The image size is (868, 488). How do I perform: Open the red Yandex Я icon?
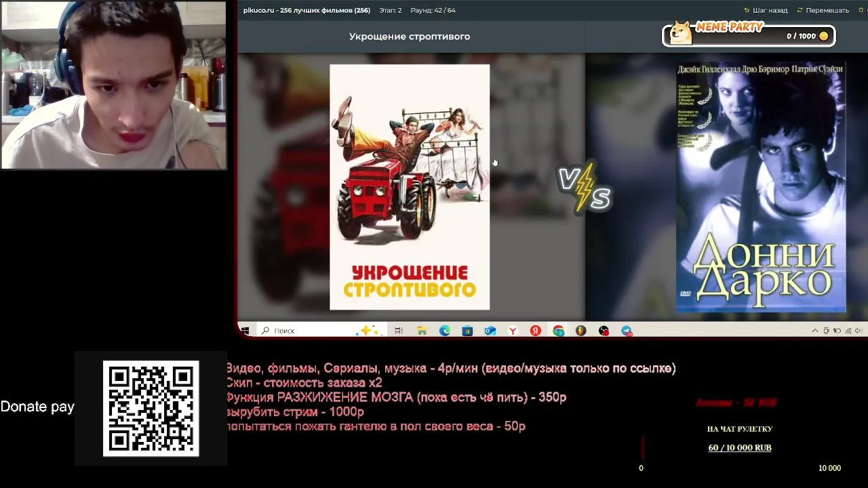[x=536, y=331]
